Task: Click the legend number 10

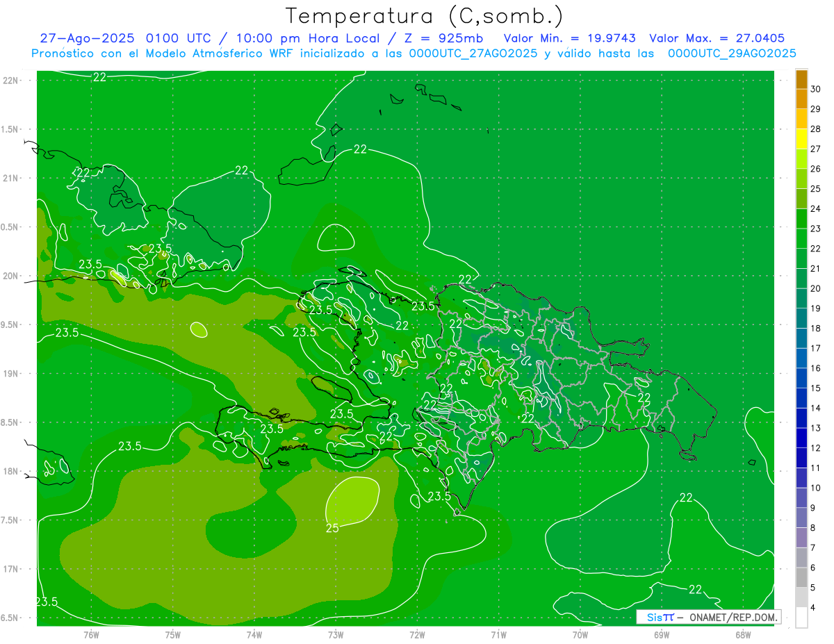Action: [x=816, y=488]
